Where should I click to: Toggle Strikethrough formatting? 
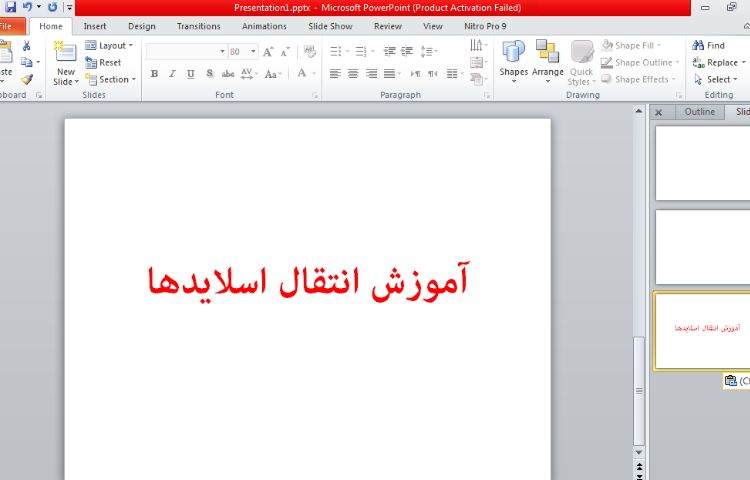[228, 74]
